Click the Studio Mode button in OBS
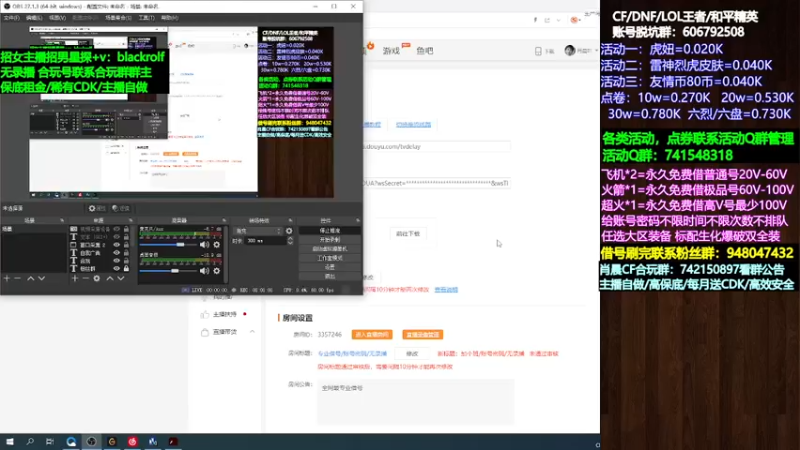800x450 pixels. (330, 258)
